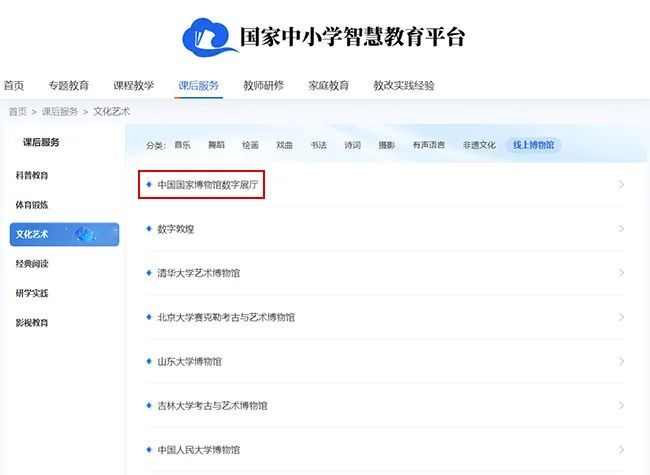The height and width of the screenshot is (475, 650).
Task: Click the 国家中小学智慧教育平台 title text
Action: (x=352, y=37)
